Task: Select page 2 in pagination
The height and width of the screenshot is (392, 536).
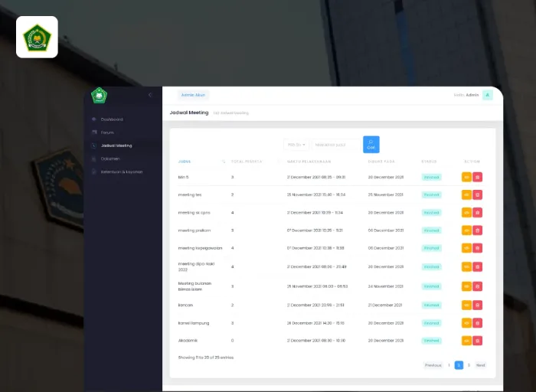Action: (459, 365)
